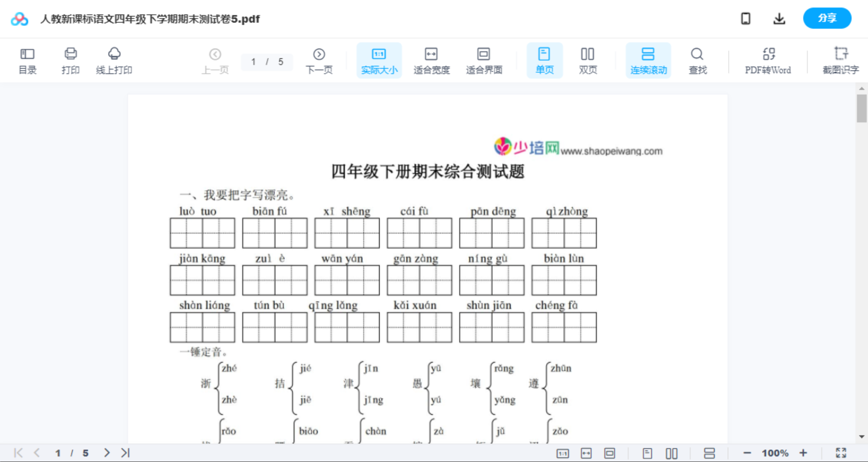Zoom in with the plus button
This screenshot has height=462, width=868.
(x=803, y=453)
